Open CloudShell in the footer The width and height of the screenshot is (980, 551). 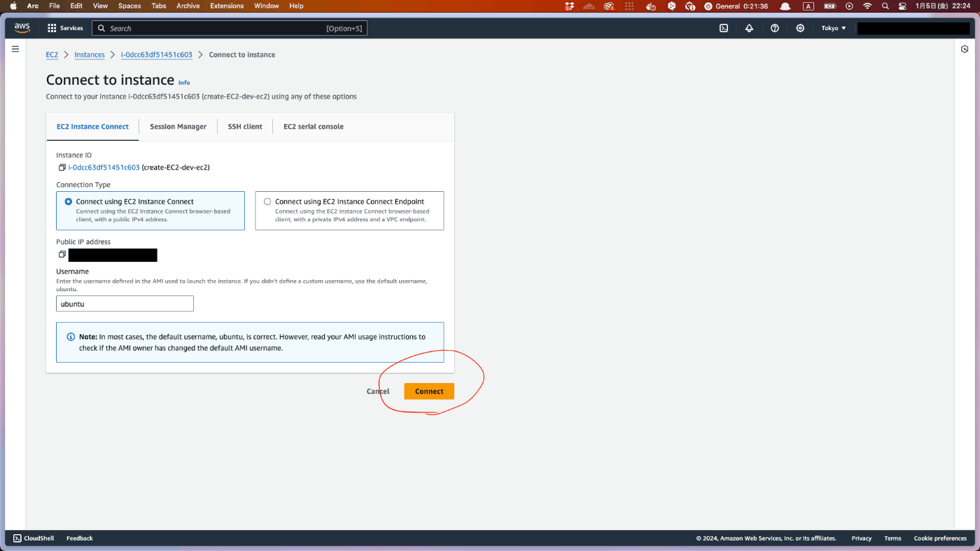pos(34,538)
